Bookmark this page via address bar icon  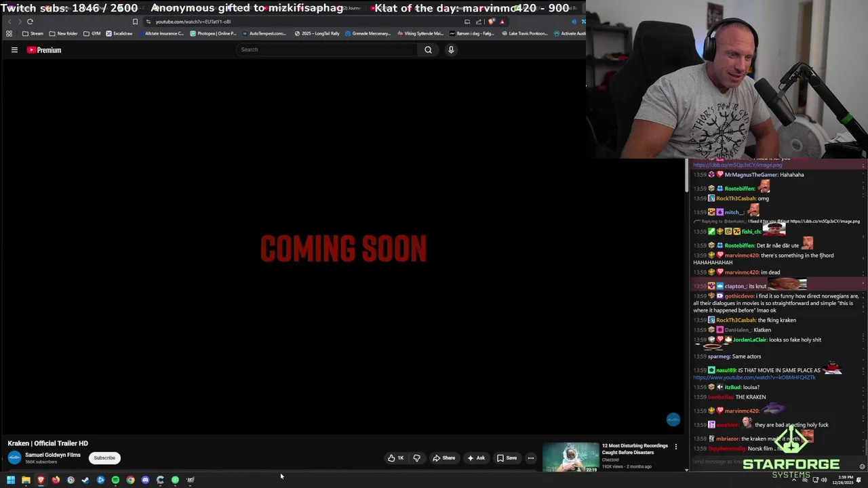tap(135, 22)
